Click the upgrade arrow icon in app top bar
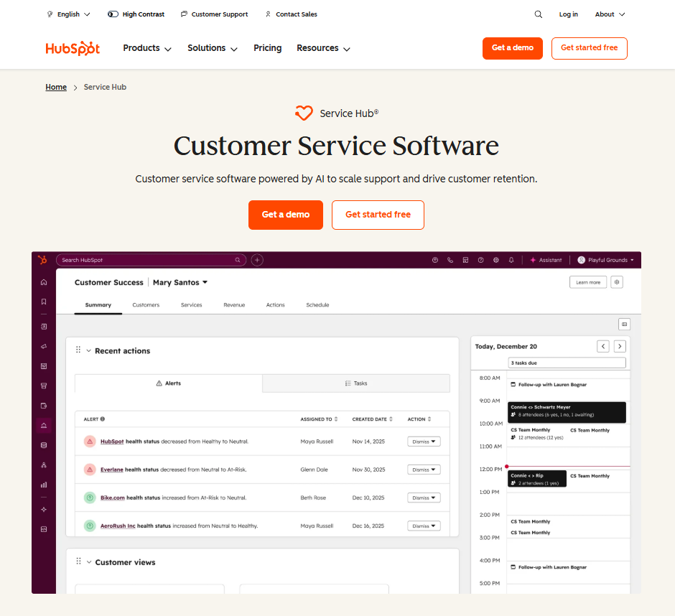Viewport: 675px width, 616px height. pyautogui.click(x=435, y=260)
